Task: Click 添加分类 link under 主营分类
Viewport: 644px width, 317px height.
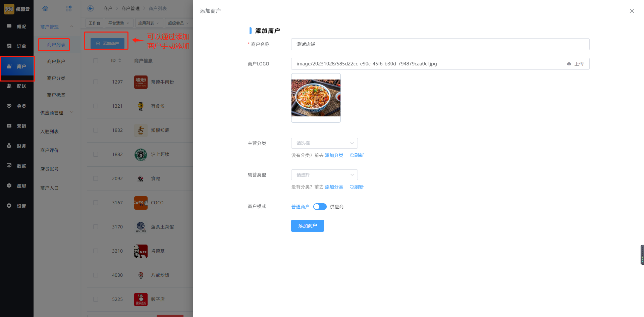Action: (334, 155)
